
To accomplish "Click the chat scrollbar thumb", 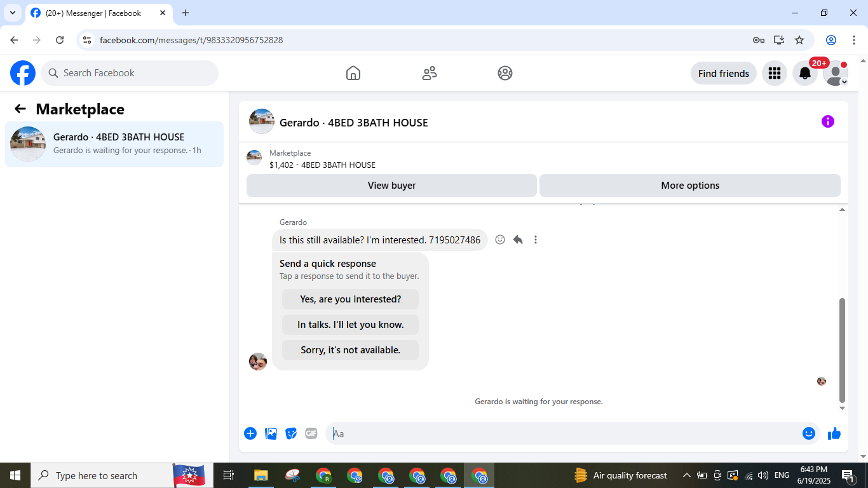I will tap(843, 350).
